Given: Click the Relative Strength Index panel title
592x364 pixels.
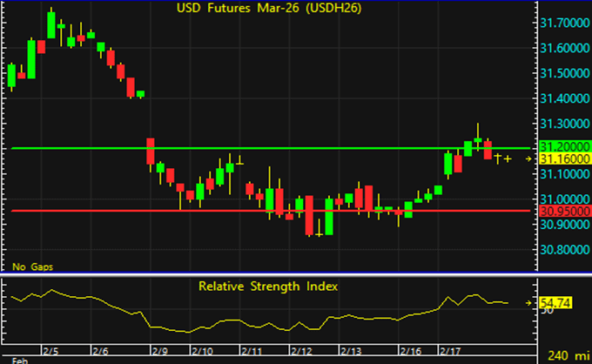Looking at the screenshot, I should coord(266,286).
